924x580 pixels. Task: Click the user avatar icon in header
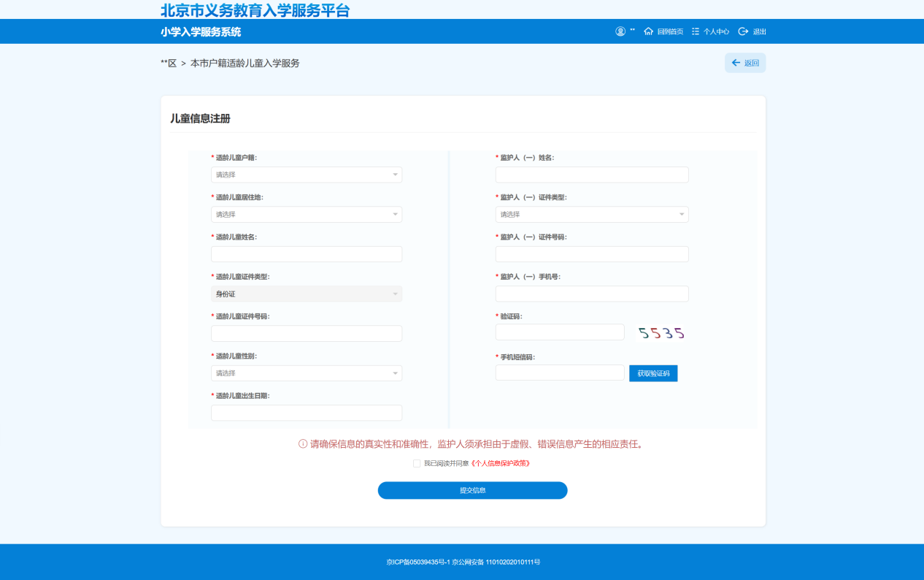(620, 31)
